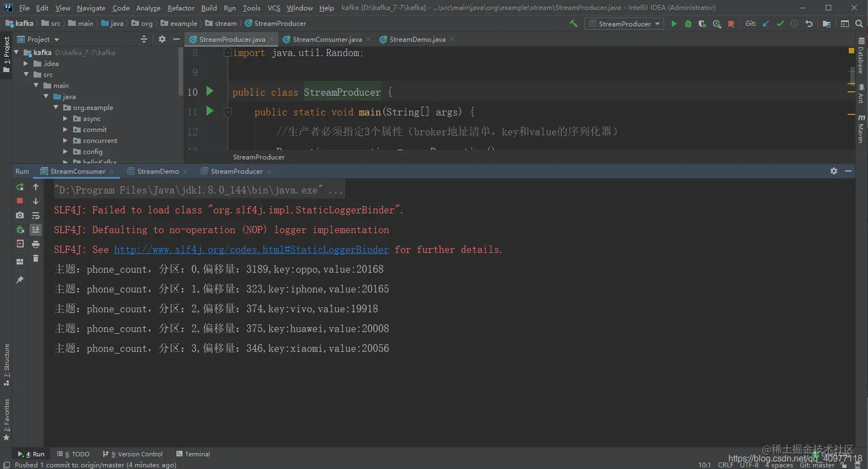Close the StreamProducer.java editor tab
868x469 pixels.
pos(272,39)
